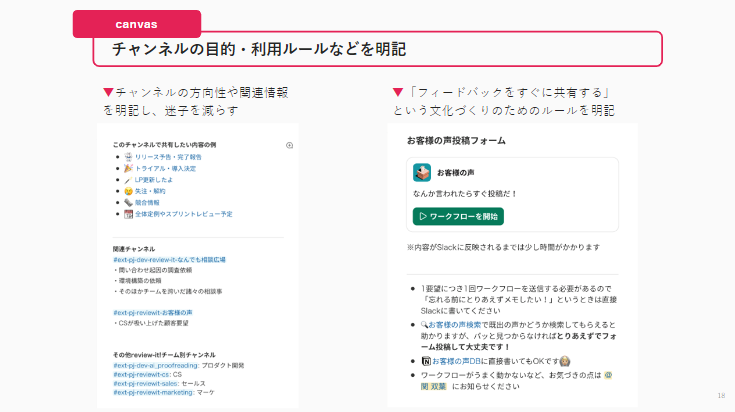Viewport: 735px width, 412px height.
Task: Click the LP更新したよ link
Action: pos(157,180)
